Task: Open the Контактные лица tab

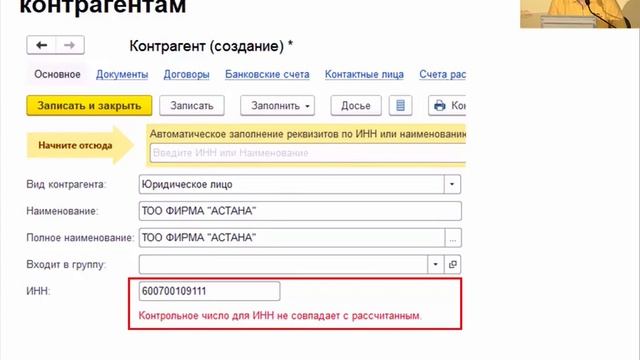Action: (x=364, y=75)
